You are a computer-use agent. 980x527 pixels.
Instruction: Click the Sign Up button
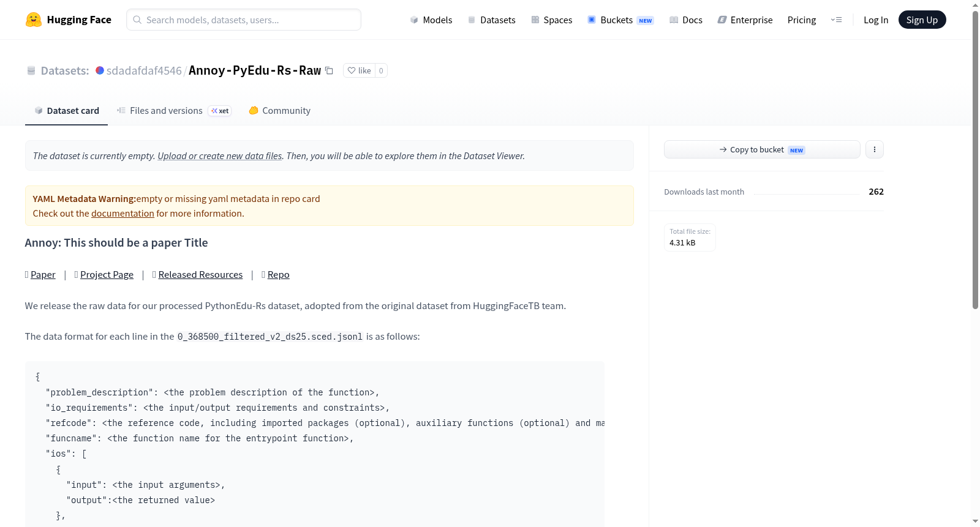922,20
